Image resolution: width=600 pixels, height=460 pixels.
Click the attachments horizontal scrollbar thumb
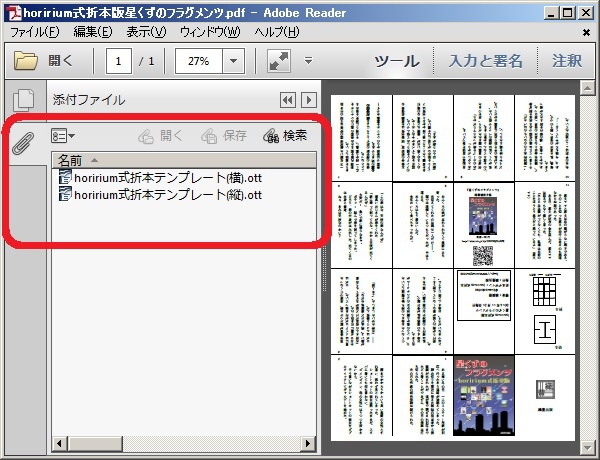95,444
